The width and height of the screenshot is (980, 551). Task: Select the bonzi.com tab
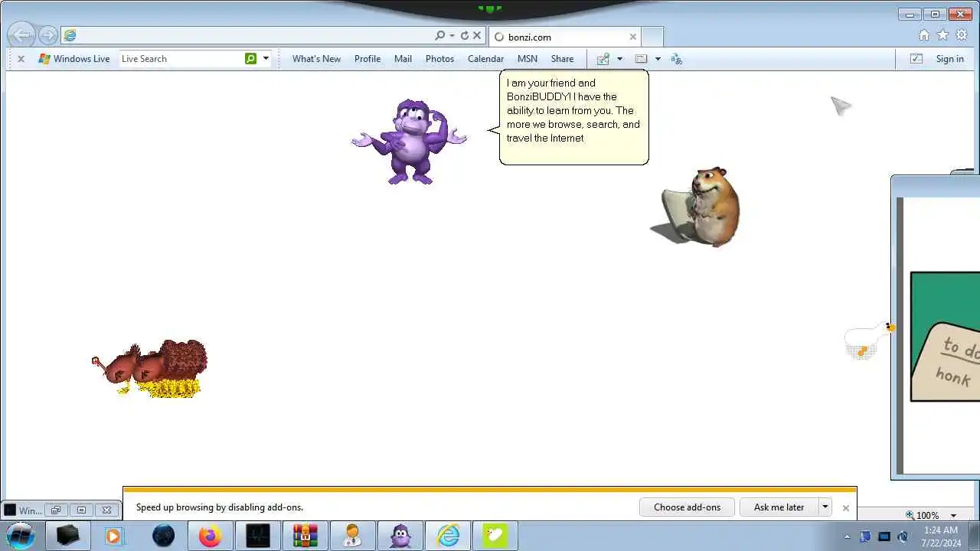click(x=565, y=37)
